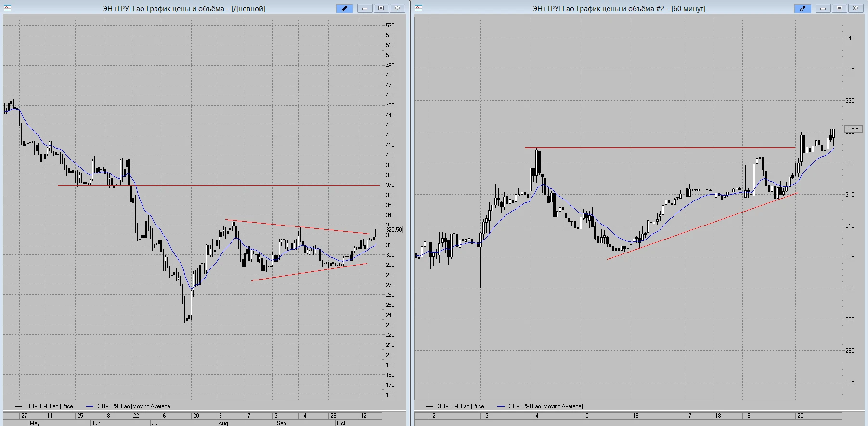Click the 160 price level on the daily chart scale
Screen dimensions: 868x426
390,395
